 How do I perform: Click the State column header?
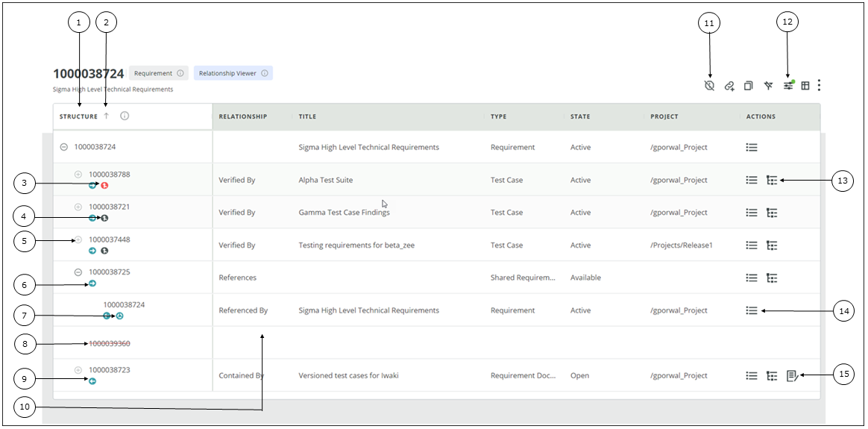click(580, 116)
